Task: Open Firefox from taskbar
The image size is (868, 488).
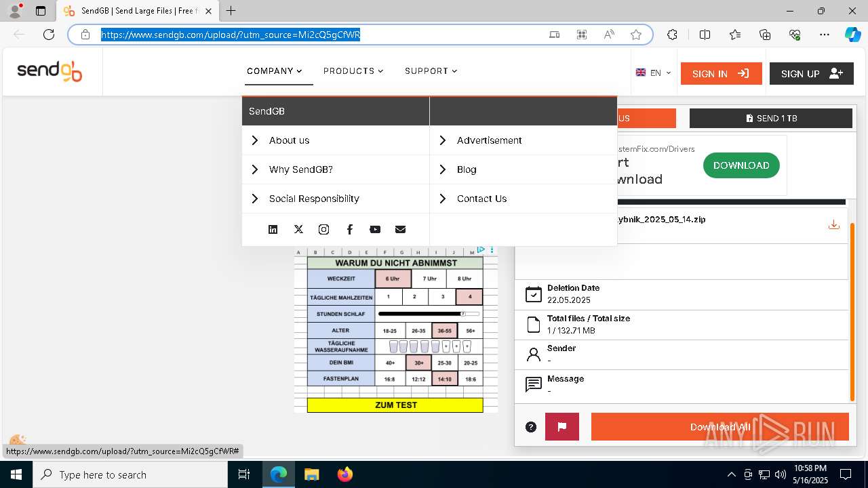Action: coord(345,474)
